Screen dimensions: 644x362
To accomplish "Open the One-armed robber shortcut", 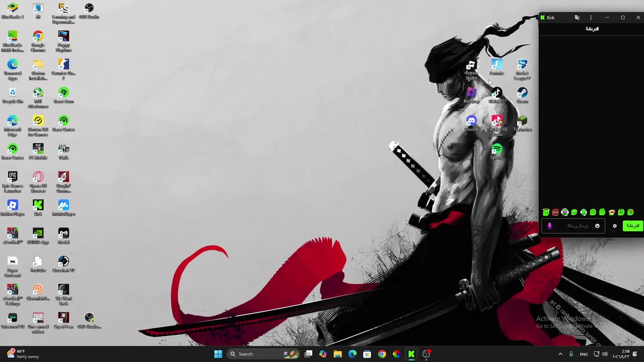I will tap(38, 323).
